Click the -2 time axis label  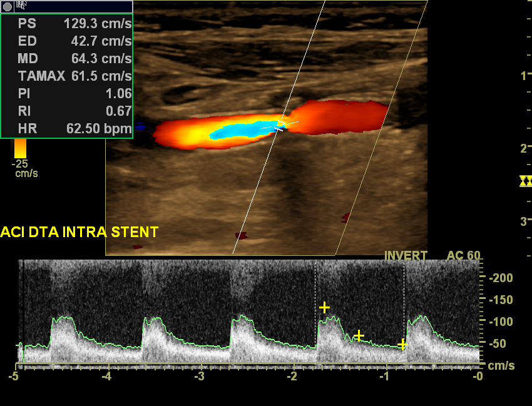pos(292,376)
